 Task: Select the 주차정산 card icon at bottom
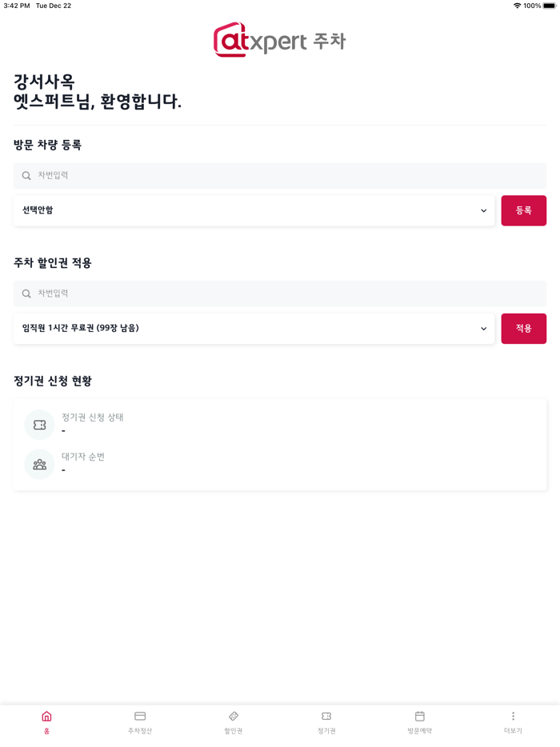pos(139,717)
